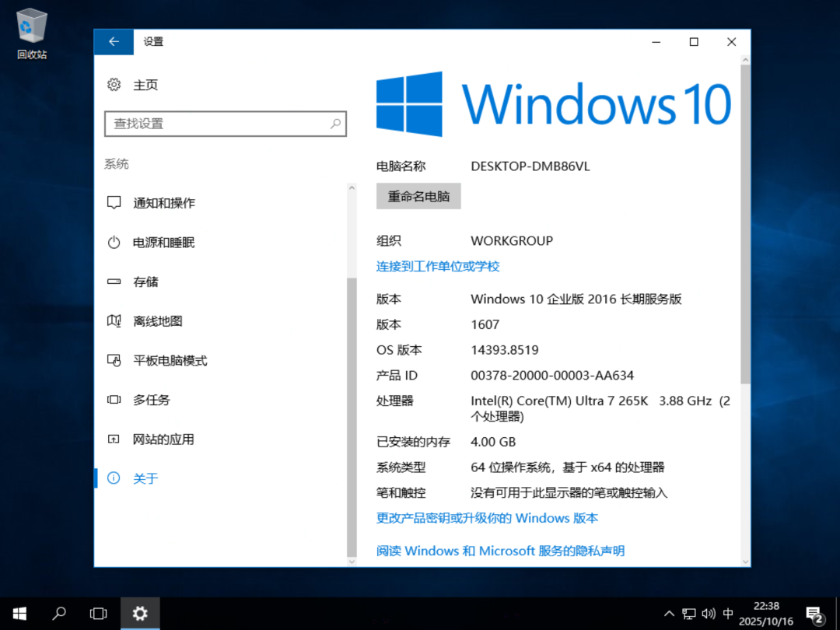Screen dimensions: 840x630
Task: Click the back arrow in Settings
Action: pos(114,42)
